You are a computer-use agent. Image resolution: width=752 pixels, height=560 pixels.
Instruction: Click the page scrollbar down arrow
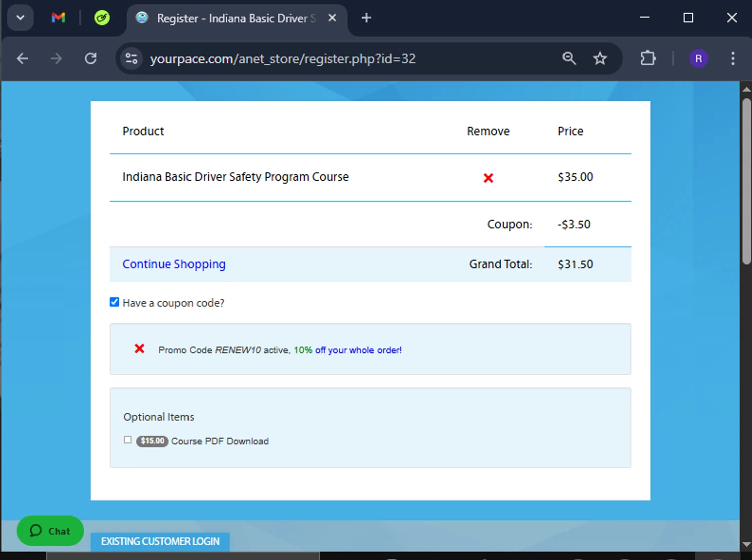(746, 544)
